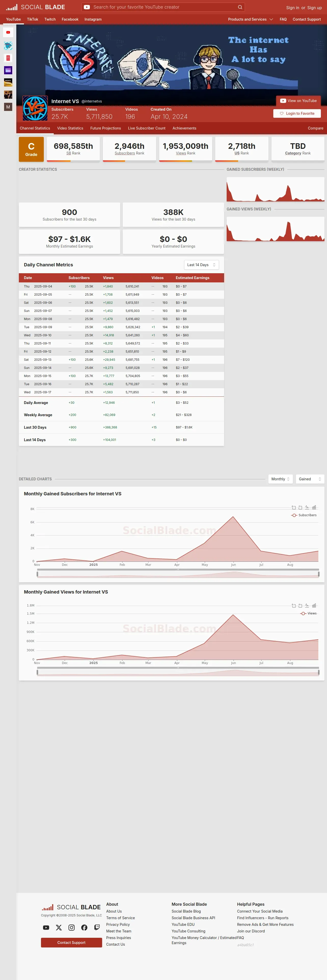This screenshot has width=327, height=980.
Task: Open the Last 14 Days dropdown
Action: (x=201, y=265)
